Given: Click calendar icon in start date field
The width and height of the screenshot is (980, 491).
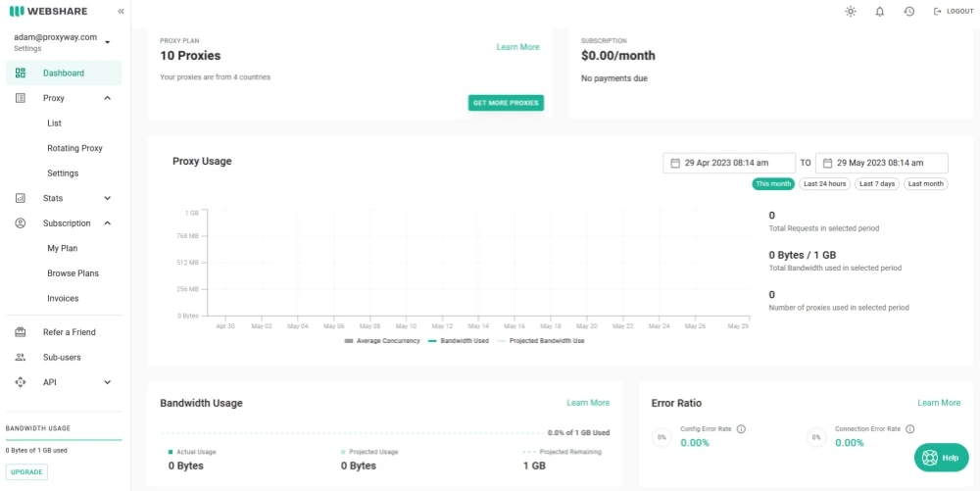Looking at the screenshot, I should (675, 163).
